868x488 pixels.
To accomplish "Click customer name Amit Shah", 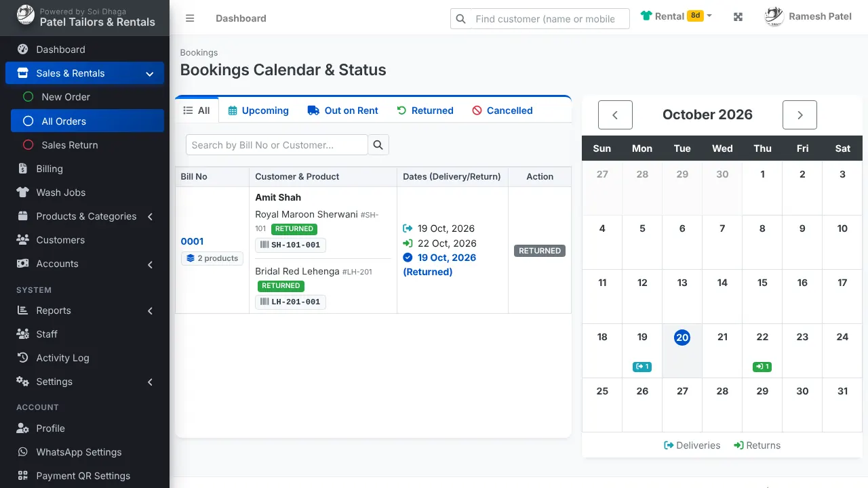I will coord(278,197).
